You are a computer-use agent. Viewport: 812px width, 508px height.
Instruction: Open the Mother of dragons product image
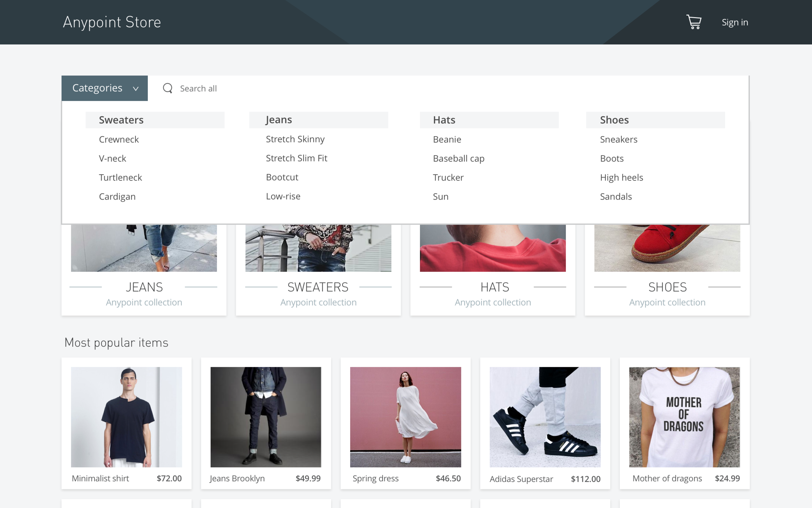684,417
